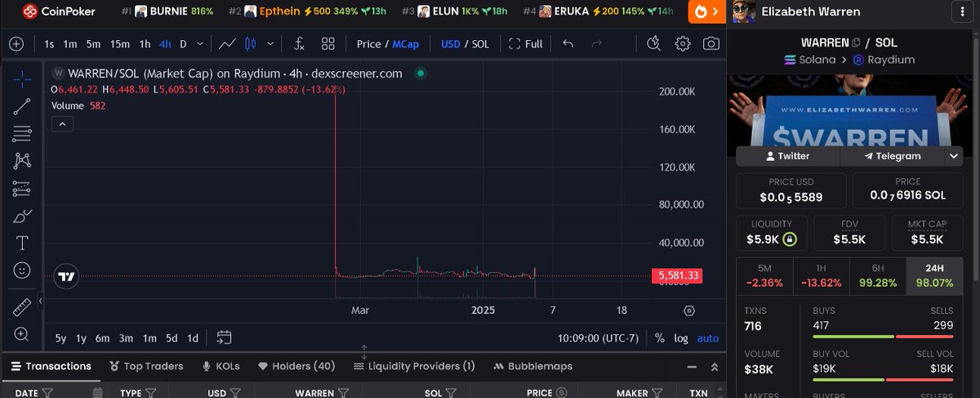Take a chart snapshot with camera icon
This screenshot has width=980, height=398.
click(x=711, y=43)
